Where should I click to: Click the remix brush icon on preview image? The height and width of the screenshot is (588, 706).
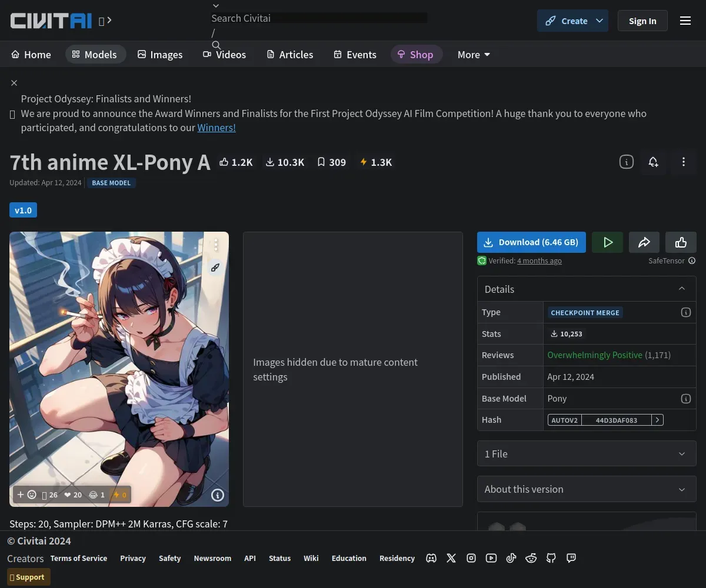(215, 267)
